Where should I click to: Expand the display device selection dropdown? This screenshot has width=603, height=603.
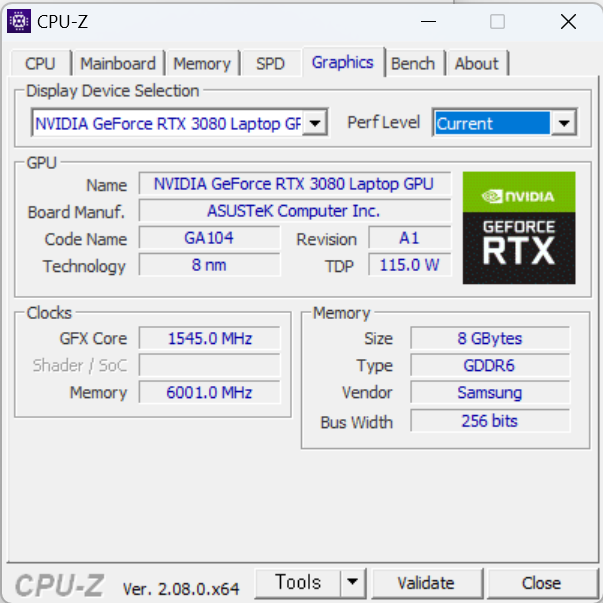315,123
